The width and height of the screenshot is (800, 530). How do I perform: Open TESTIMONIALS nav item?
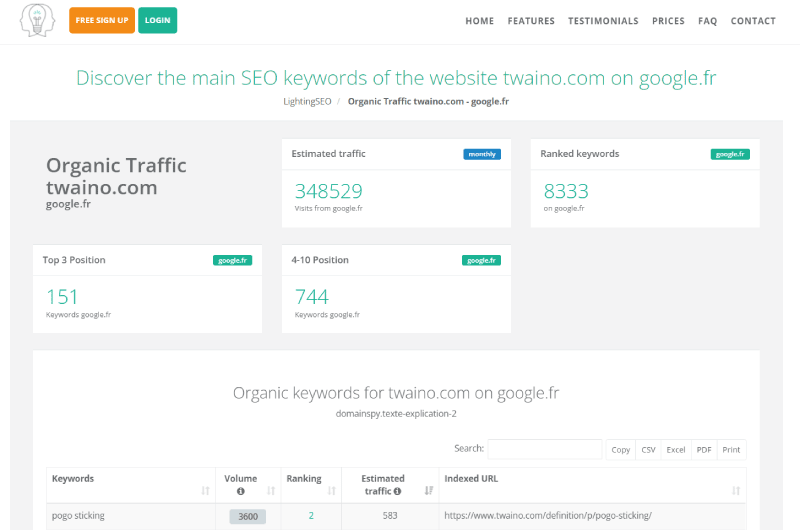[603, 21]
